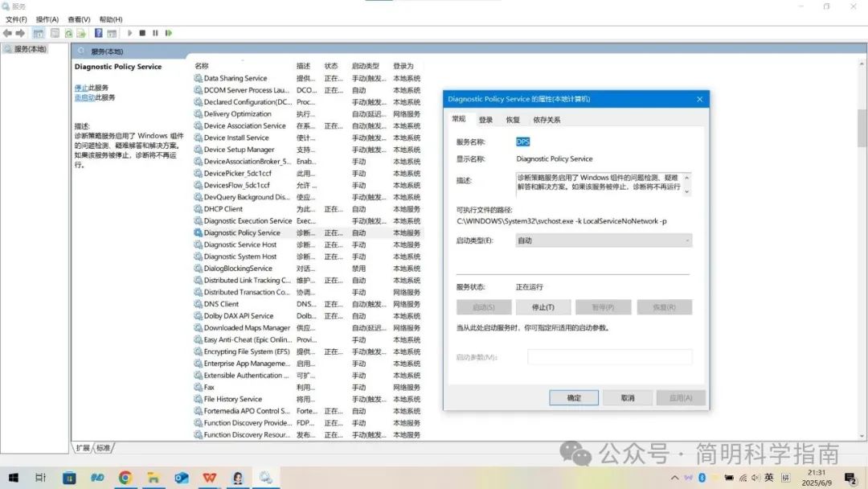The image size is (868, 489).
Task: Switch to the 依存关系 tab in the dialog
Action: pos(547,120)
